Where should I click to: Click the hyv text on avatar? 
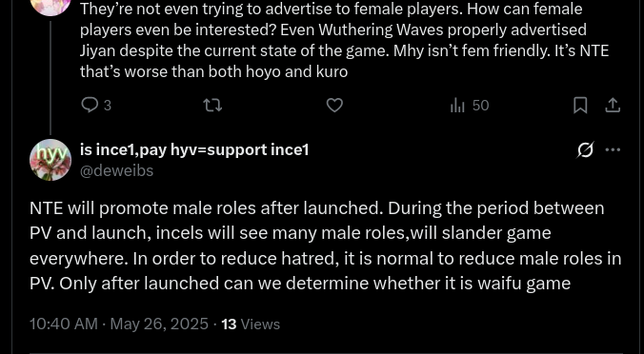[x=50, y=152]
